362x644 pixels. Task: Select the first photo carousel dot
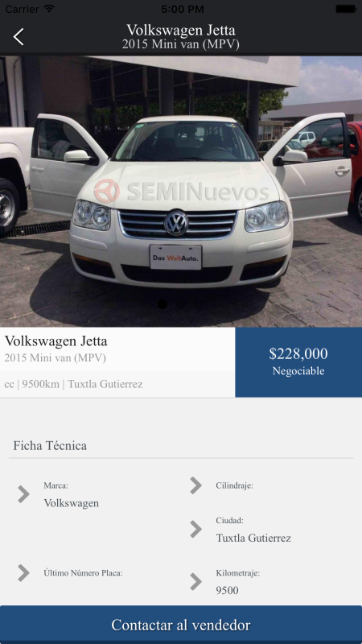pos(162,304)
